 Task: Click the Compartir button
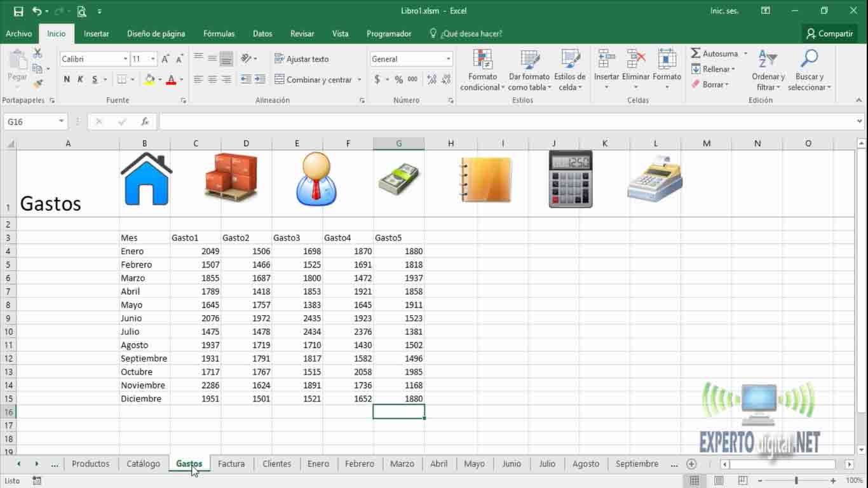click(829, 34)
